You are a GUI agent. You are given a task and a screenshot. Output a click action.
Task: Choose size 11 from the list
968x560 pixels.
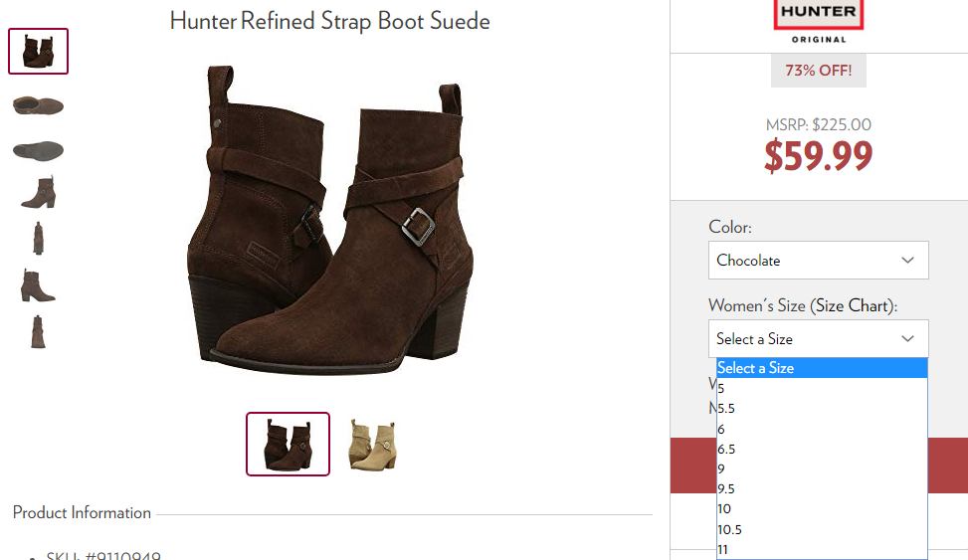click(822, 549)
